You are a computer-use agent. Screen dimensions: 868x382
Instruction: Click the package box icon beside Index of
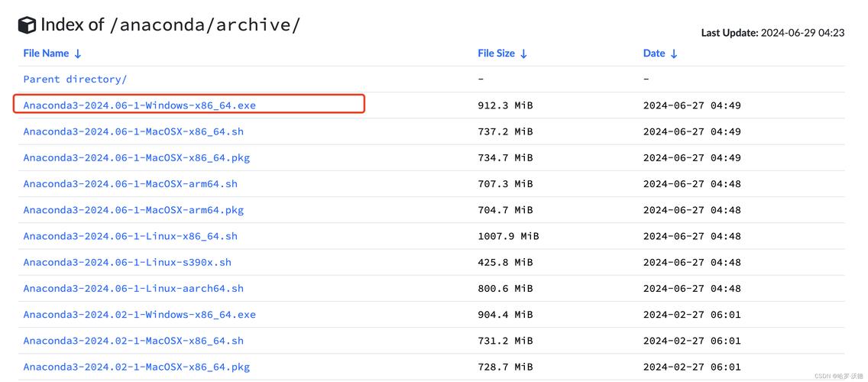tap(27, 25)
